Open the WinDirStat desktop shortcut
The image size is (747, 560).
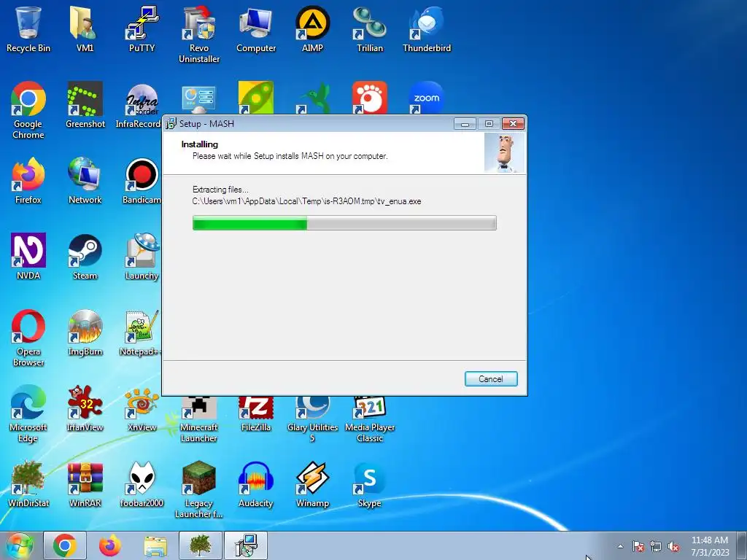tap(28, 484)
